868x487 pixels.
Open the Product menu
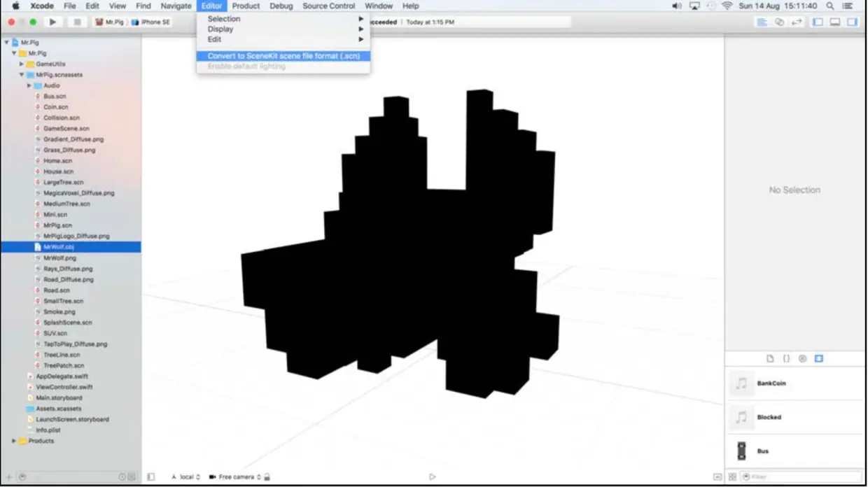click(246, 6)
